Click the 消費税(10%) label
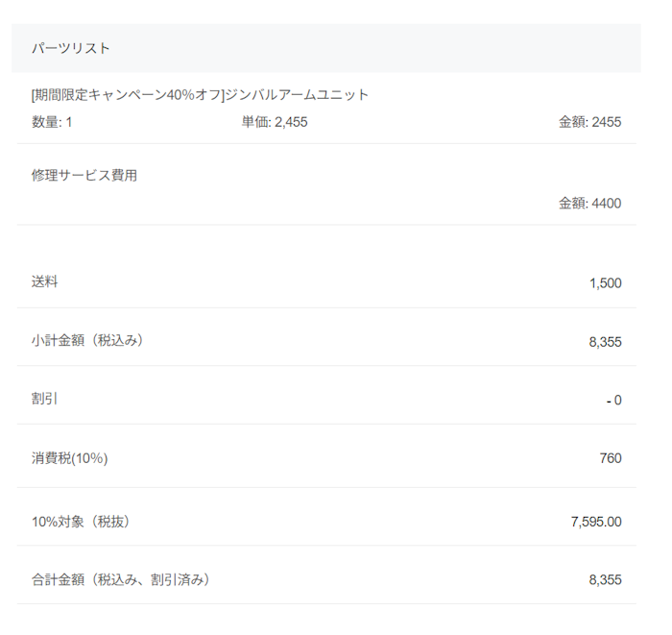The image size is (672, 635). coord(69,458)
